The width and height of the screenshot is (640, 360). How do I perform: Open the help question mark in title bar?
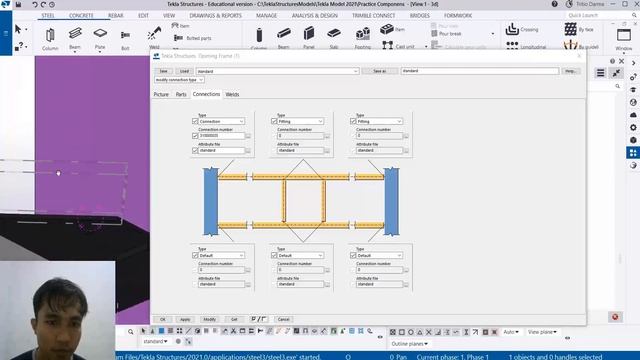click(554, 4)
